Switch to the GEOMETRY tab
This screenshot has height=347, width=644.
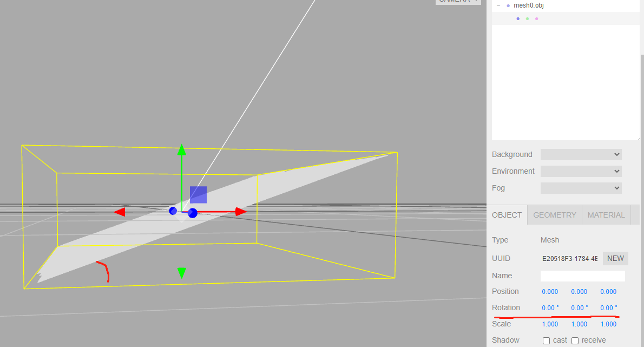click(x=555, y=215)
